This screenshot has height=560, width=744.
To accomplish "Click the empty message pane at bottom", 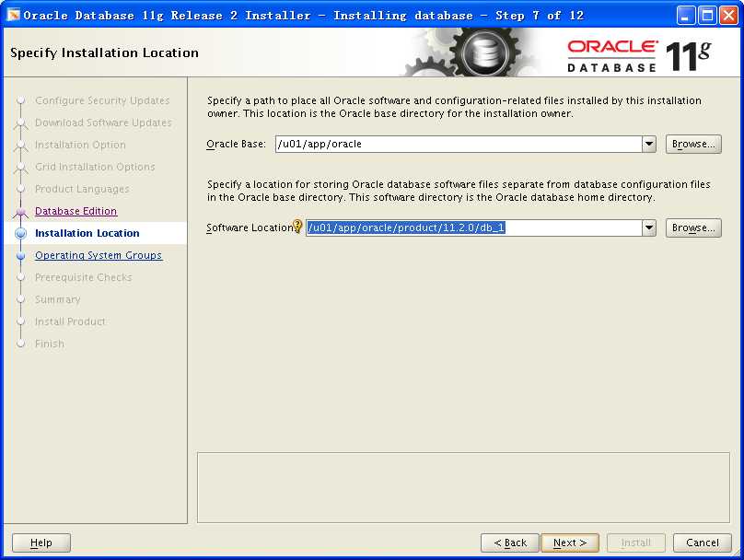I will point(463,487).
